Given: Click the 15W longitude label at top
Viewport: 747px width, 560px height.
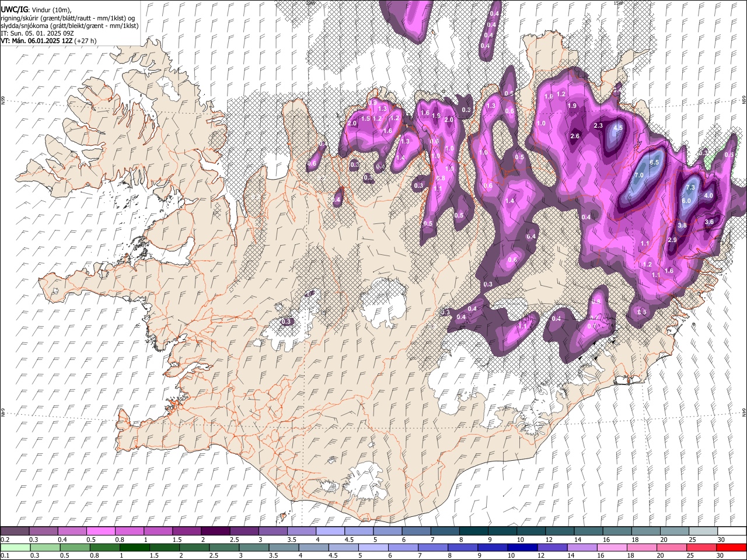Looking at the screenshot, I should (618, 3).
